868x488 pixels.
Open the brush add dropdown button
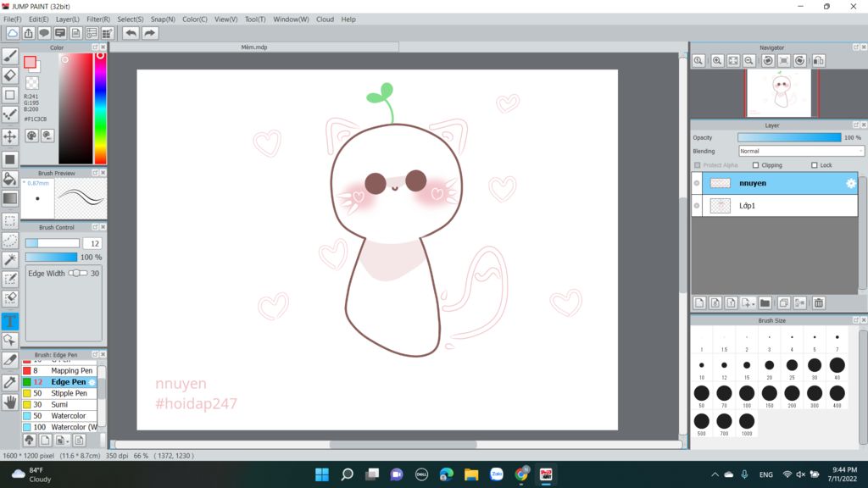click(x=61, y=441)
